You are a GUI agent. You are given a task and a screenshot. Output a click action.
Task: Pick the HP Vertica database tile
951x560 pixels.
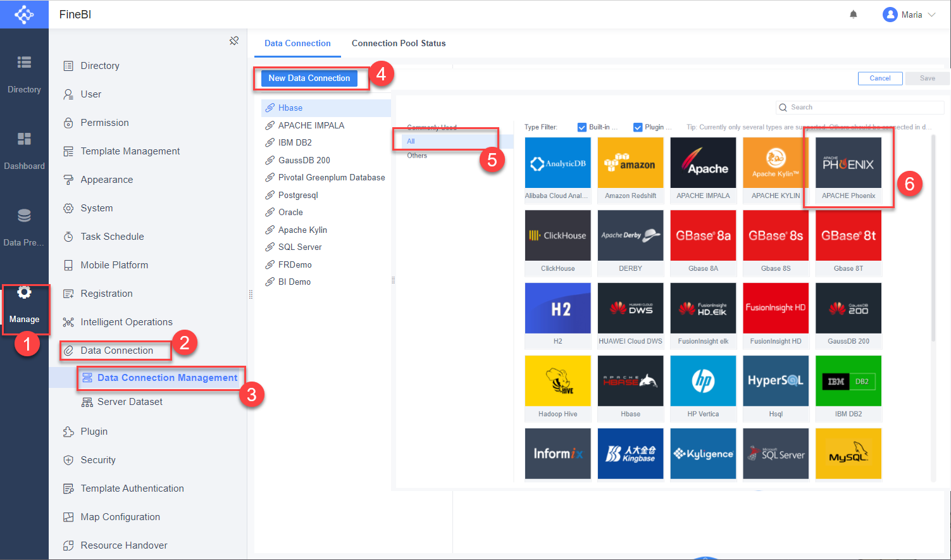[703, 388]
